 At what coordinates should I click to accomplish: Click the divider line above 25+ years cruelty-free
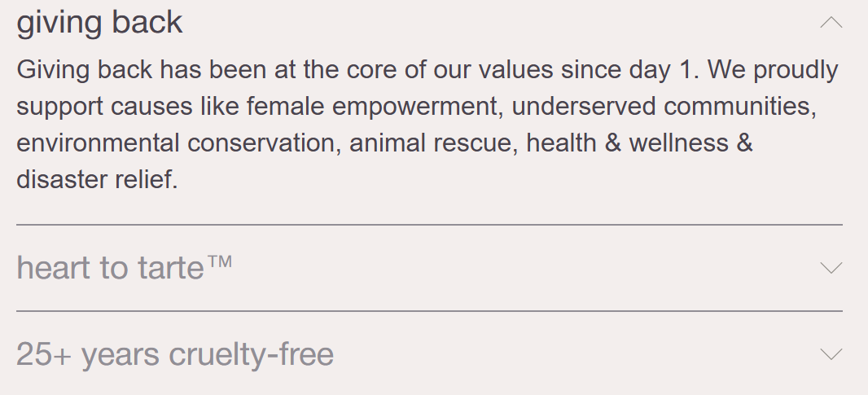pos(429,311)
